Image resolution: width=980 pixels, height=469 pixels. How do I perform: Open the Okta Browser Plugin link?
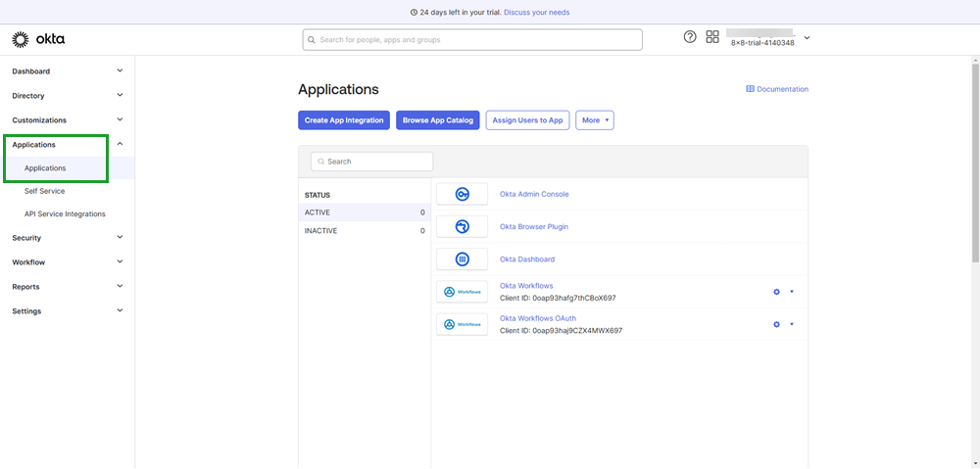click(534, 227)
